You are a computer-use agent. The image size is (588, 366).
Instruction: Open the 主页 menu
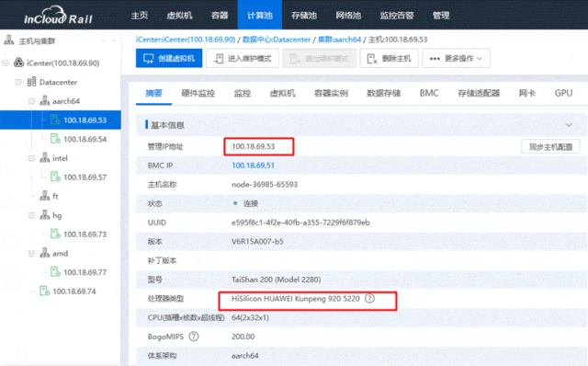[140, 16]
